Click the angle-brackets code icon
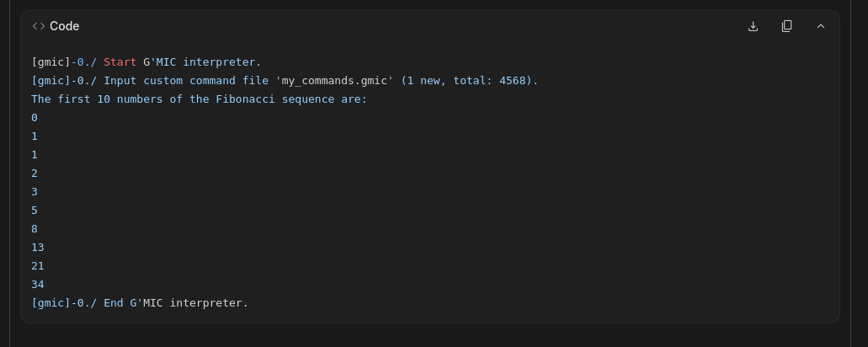The height and width of the screenshot is (347, 868). 39,26
